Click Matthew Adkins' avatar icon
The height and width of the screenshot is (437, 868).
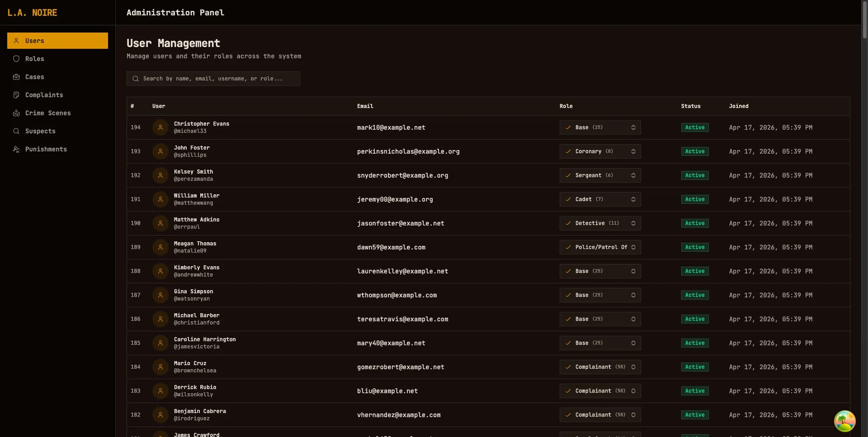160,223
